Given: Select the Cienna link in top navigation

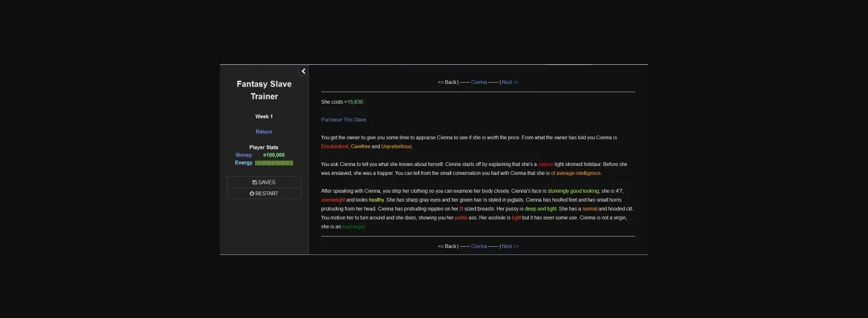Looking at the screenshot, I should click(479, 82).
